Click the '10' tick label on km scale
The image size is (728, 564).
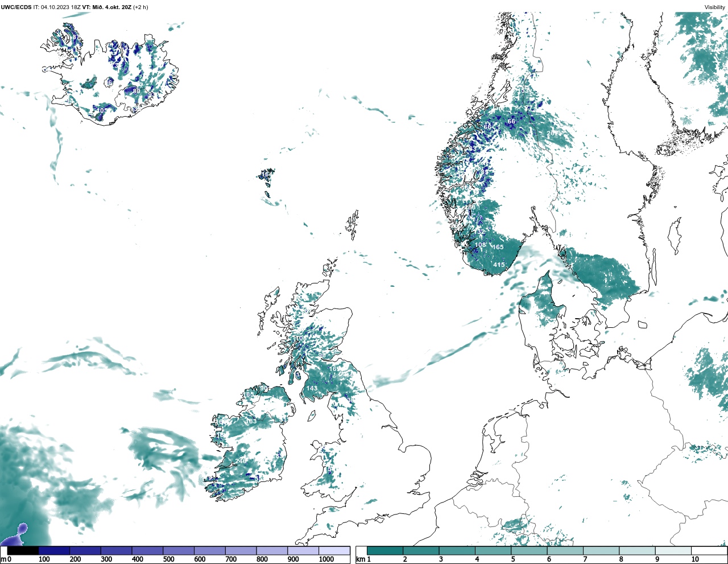(695, 559)
